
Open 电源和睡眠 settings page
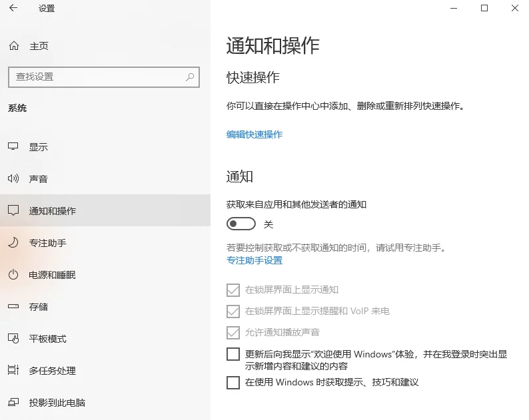[105, 274]
